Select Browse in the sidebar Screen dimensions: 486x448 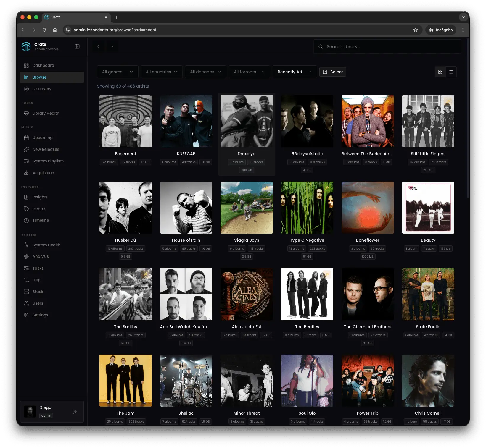(x=52, y=77)
